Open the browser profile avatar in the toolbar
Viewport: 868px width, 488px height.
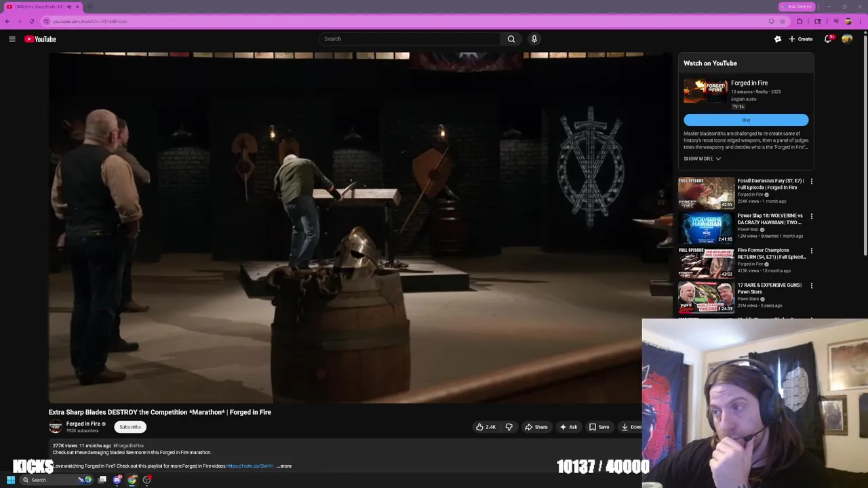[x=848, y=21]
